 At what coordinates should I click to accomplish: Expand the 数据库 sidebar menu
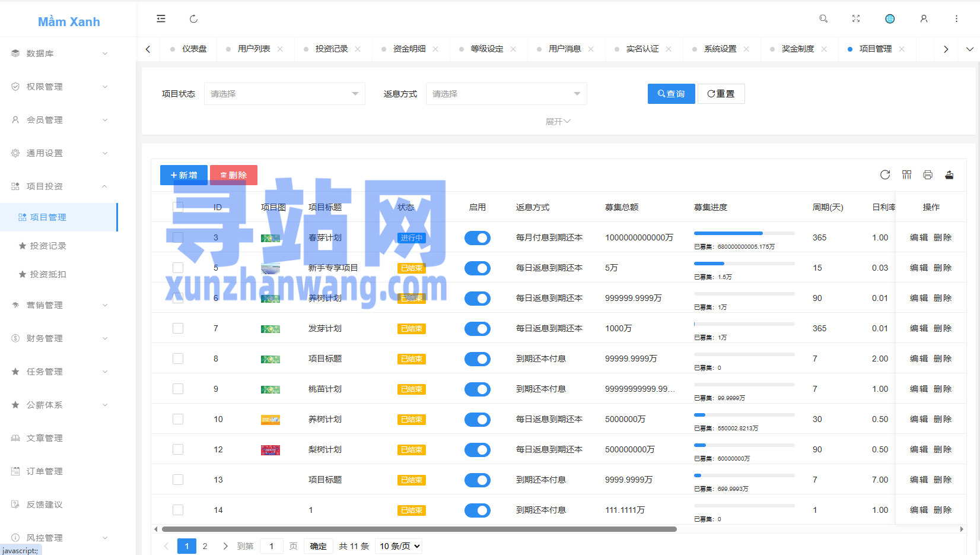point(59,53)
